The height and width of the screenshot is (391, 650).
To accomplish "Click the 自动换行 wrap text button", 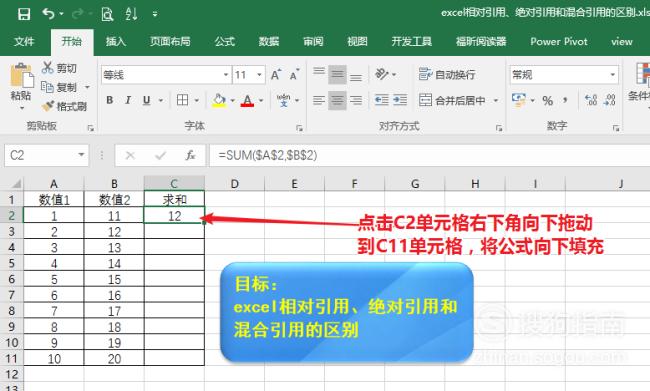I will click(447, 75).
